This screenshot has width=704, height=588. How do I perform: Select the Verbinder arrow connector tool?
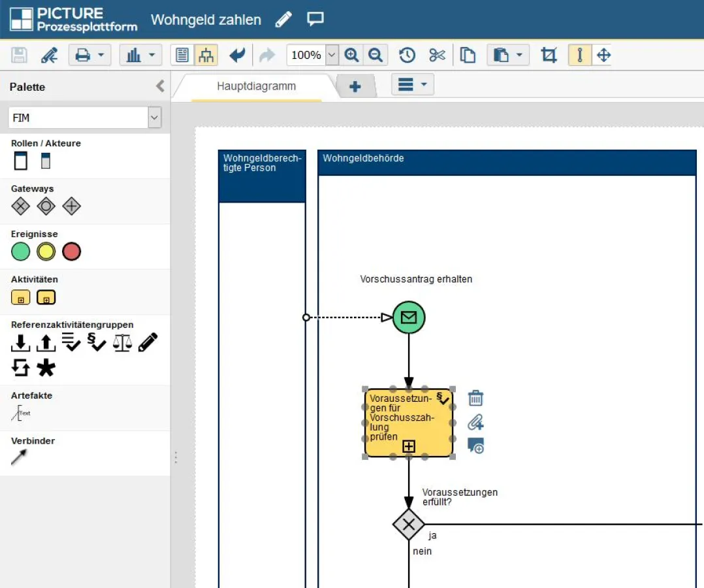[x=20, y=457]
